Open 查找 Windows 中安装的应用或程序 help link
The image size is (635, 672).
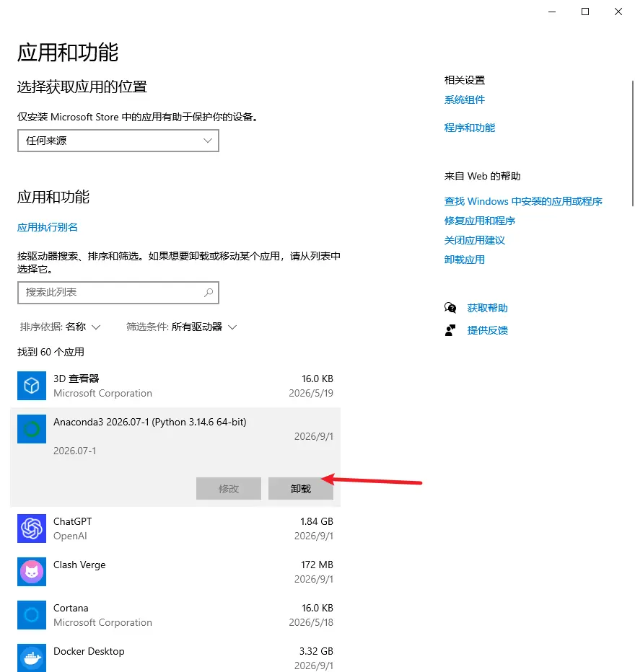[523, 201]
